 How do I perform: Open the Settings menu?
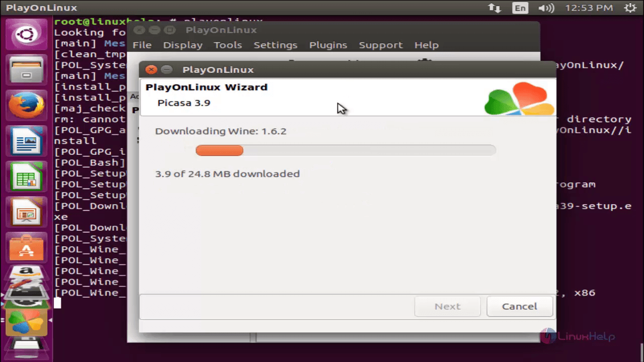(275, 45)
